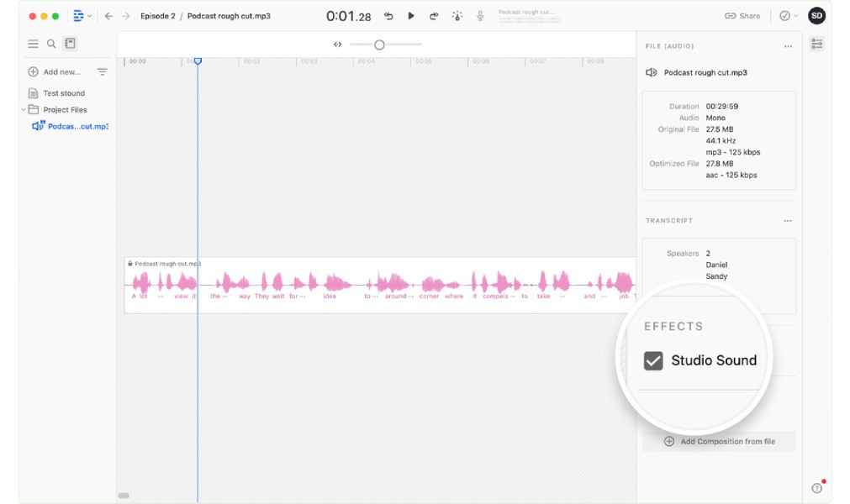Navigate back with the left arrow

108,16
